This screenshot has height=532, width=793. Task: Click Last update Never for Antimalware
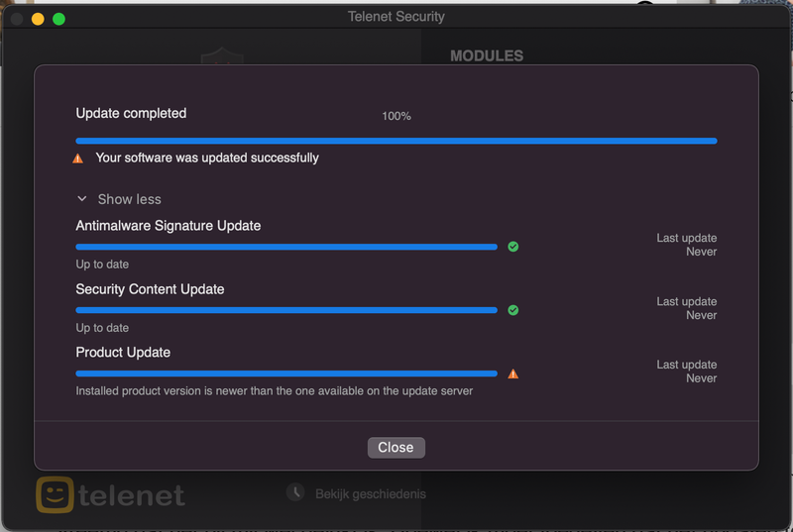point(687,245)
